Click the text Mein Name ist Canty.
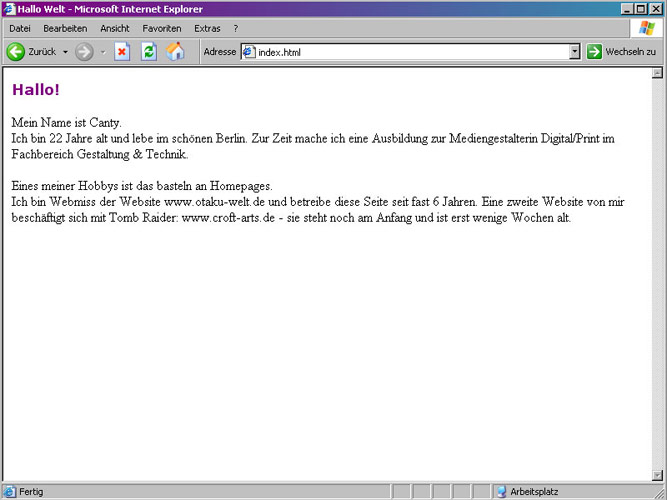The image size is (667, 500). [66, 123]
